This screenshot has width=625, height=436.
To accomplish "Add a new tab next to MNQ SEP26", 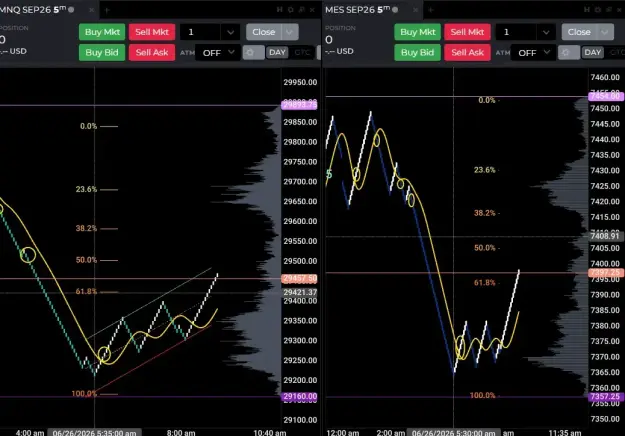I will click(x=107, y=10).
